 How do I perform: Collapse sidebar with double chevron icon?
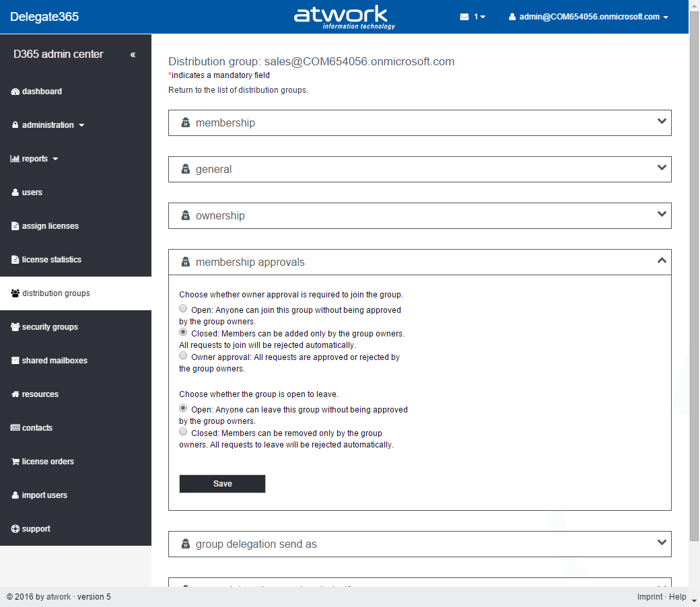[133, 55]
